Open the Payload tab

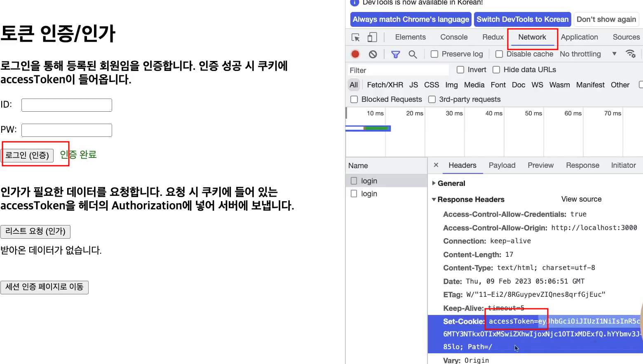point(502,165)
